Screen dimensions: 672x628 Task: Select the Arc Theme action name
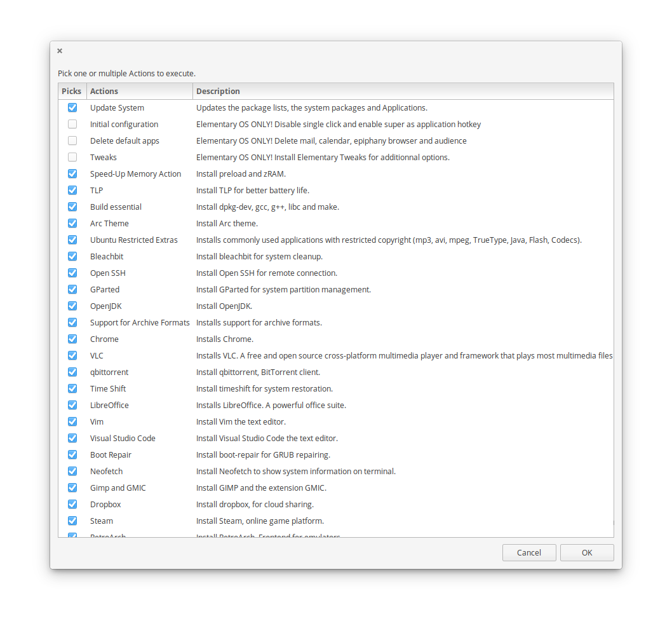coord(109,223)
